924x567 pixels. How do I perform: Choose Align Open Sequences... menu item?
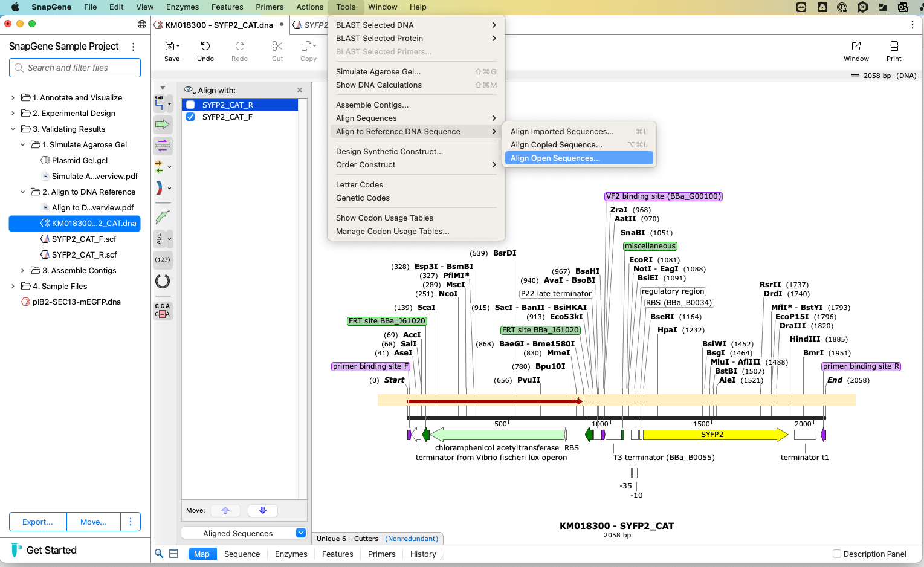point(578,158)
